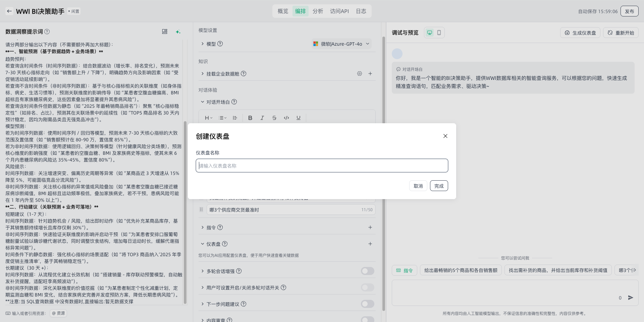This screenshot has height=322, width=644.
Task: Collapse the 对话开场白 section
Action: (203, 102)
